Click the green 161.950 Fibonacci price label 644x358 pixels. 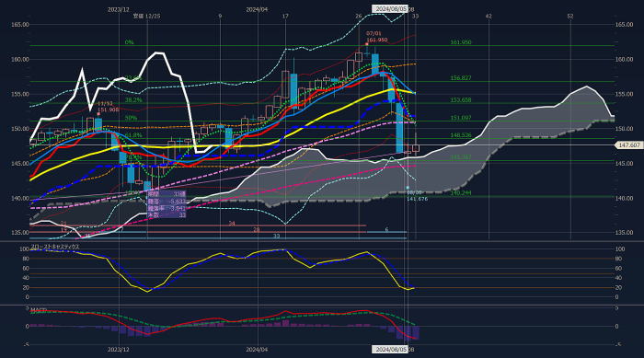pyautogui.click(x=461, y=42)
